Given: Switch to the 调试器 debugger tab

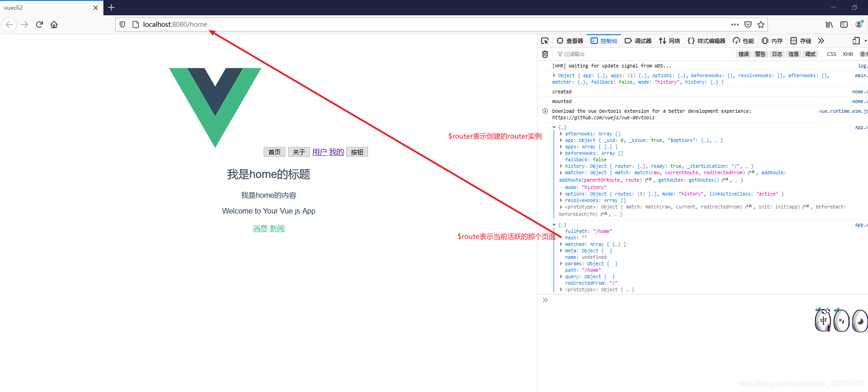Looking at the screenshot, I should point(638,41).
